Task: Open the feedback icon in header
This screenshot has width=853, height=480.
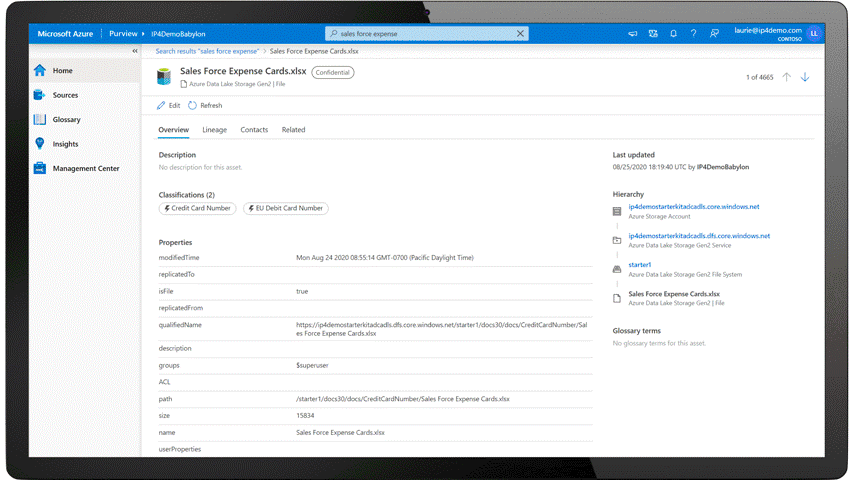Action: 714,33
